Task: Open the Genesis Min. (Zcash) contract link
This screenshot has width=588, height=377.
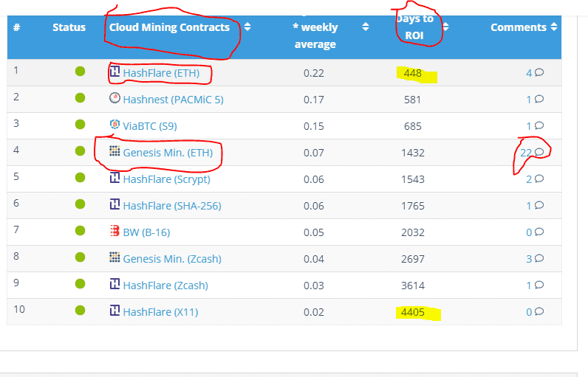Action: pos(172,259)
